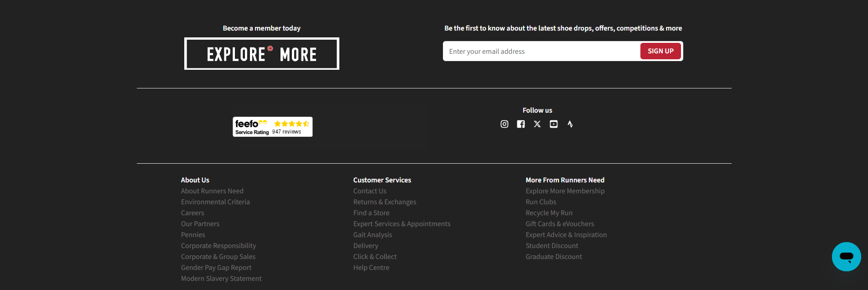Open Environmental Criteria link
The width and height of the screenshot is (868, 290).
(x=215, y=202)
